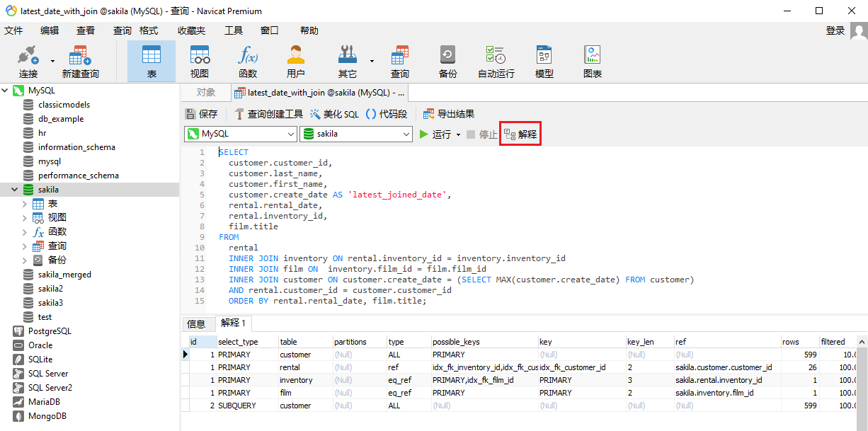This screenshot has width=868, height=431.
Task: Open the Backup (备份) toolbar icon
Action: (447, 62)
